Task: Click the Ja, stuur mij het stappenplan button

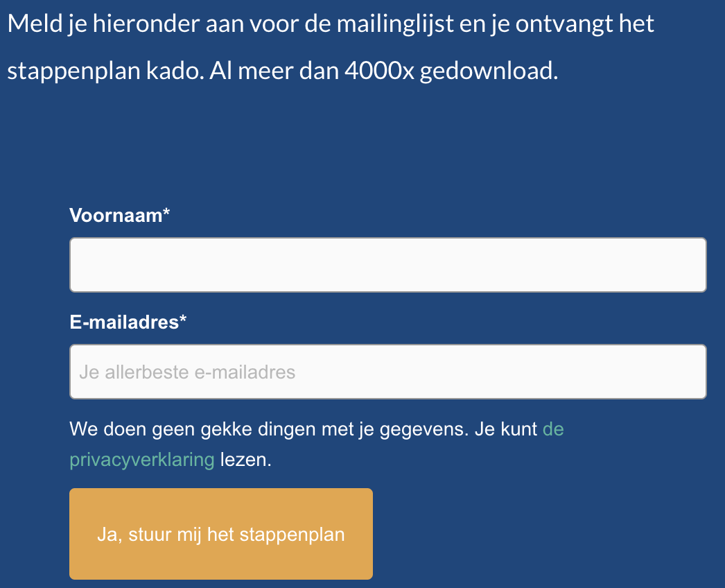Action: 220,534
